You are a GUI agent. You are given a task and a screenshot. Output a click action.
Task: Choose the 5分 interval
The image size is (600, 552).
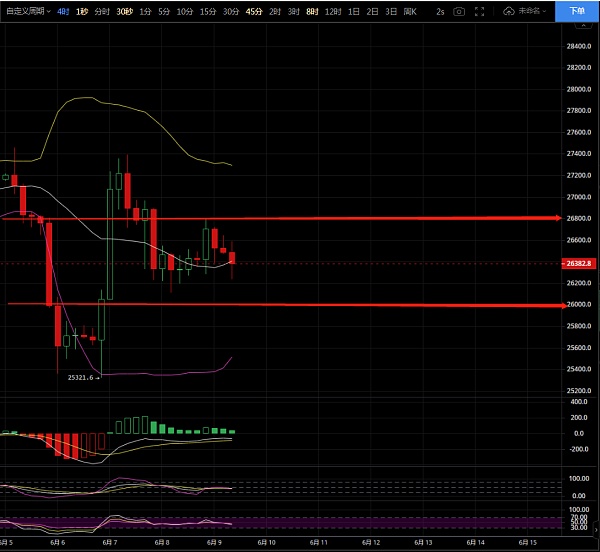point(164,12)
